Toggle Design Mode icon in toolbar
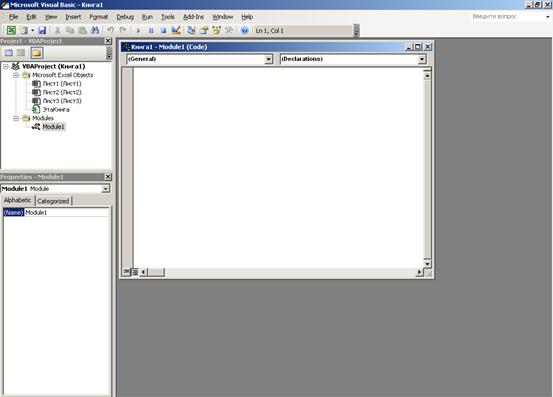Viewport: 553px width, 397px height. [176, 30]
